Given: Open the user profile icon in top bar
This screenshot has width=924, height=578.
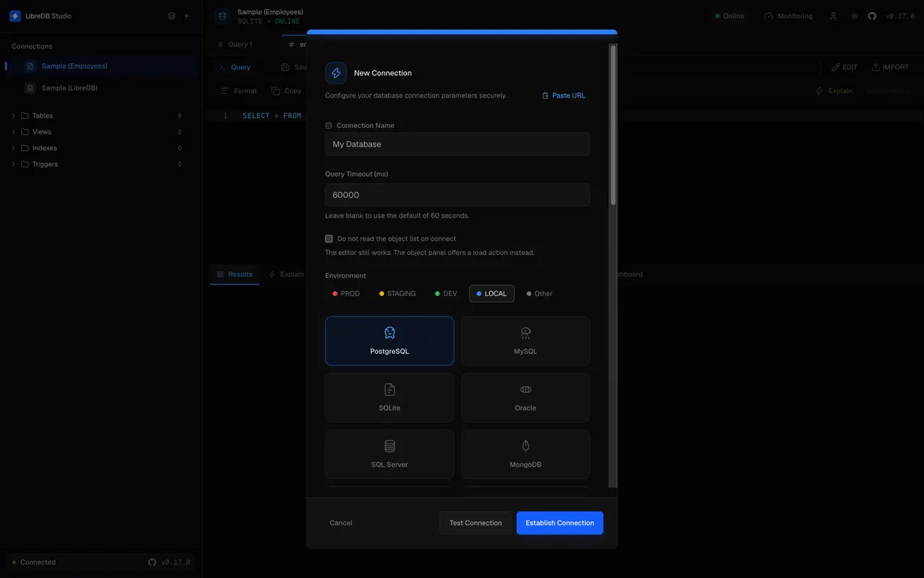Looking at the screenshot, I should point(833,16).
